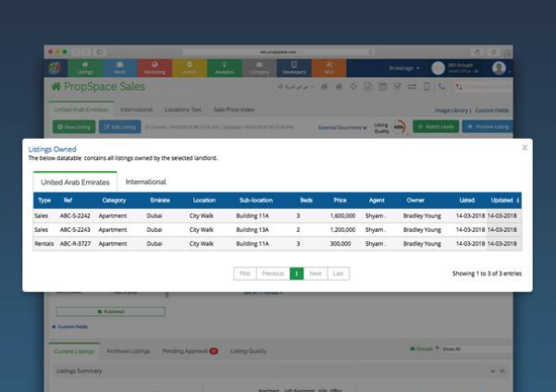Open the Pending Approval tab

tap(190, 351)
